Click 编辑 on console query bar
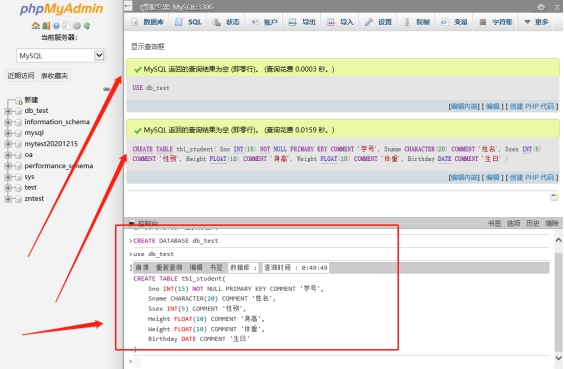Screen dimensions: 564x369 [x=196, y=268]
